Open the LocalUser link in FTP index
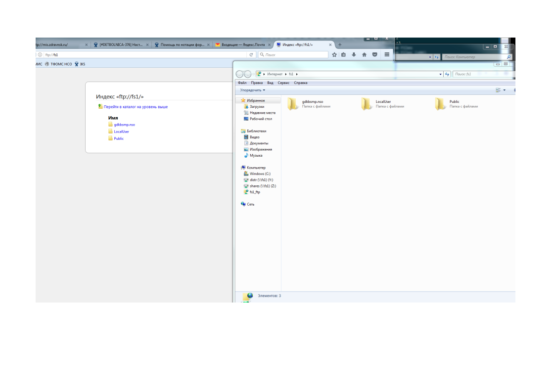The height and width of the screenshot is (392, 555). (x=121, y=131)
